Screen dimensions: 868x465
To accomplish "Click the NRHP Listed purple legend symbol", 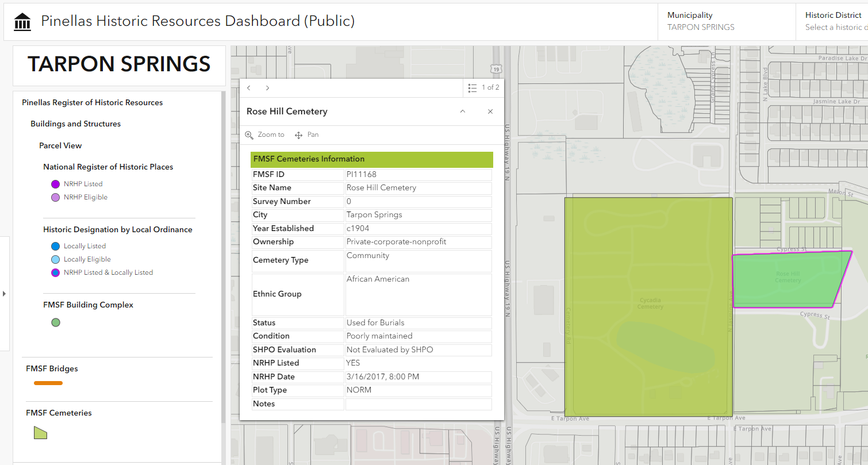I will tap(55, 184).
